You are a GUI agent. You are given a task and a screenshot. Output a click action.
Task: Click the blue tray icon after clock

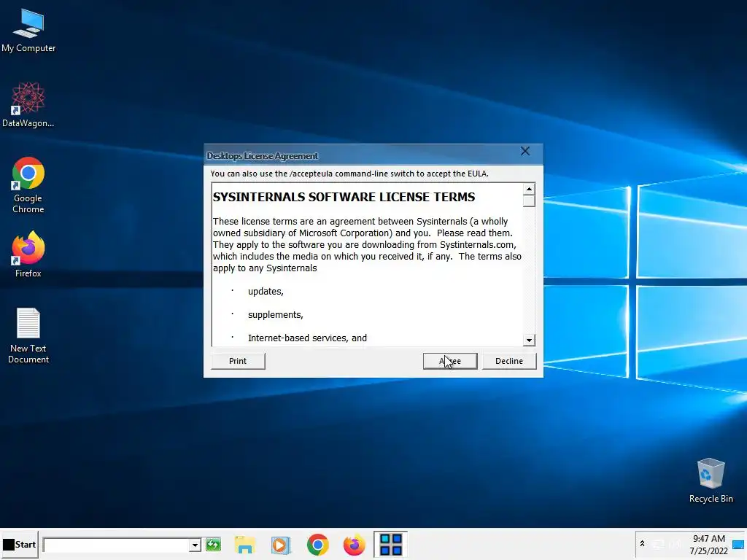[738, 544]
